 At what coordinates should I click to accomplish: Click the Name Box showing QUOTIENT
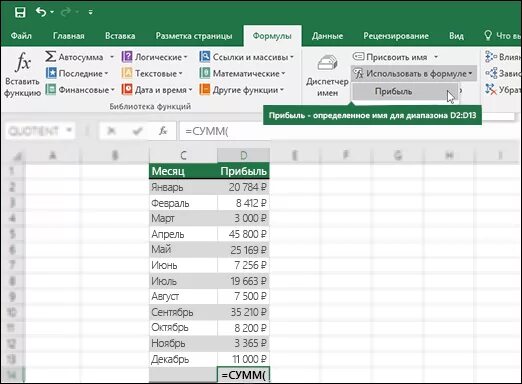tap(35, 131)
